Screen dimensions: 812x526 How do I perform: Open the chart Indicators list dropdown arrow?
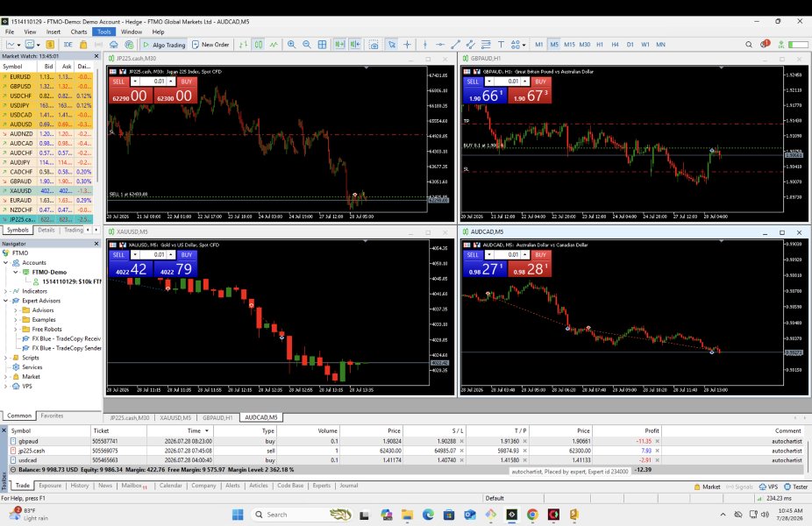point(18,45)
